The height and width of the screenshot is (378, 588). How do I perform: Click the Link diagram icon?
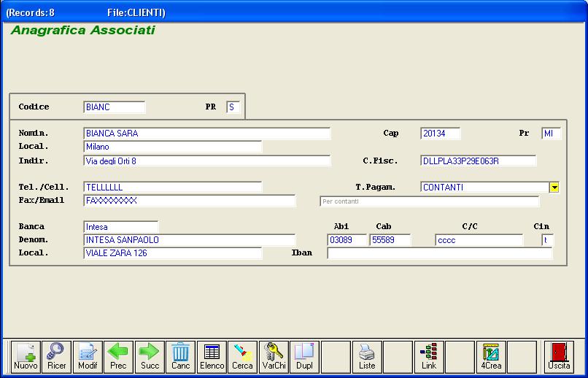pos(429,357)
